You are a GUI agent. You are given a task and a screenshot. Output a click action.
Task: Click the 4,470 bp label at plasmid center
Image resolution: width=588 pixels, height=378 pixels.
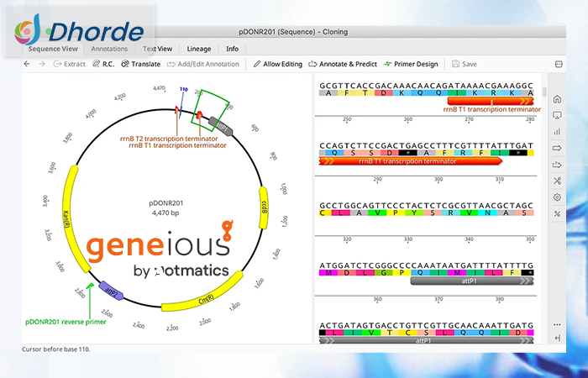[165, 213]
